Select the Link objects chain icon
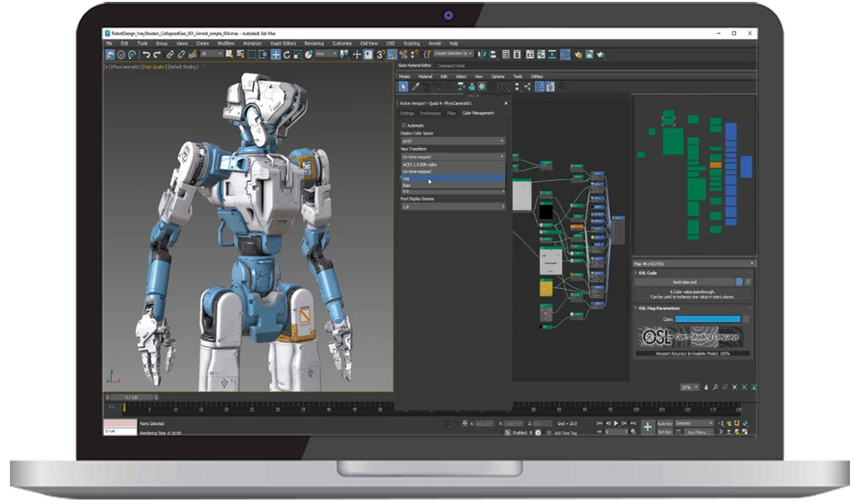 (x=169, y=55)
